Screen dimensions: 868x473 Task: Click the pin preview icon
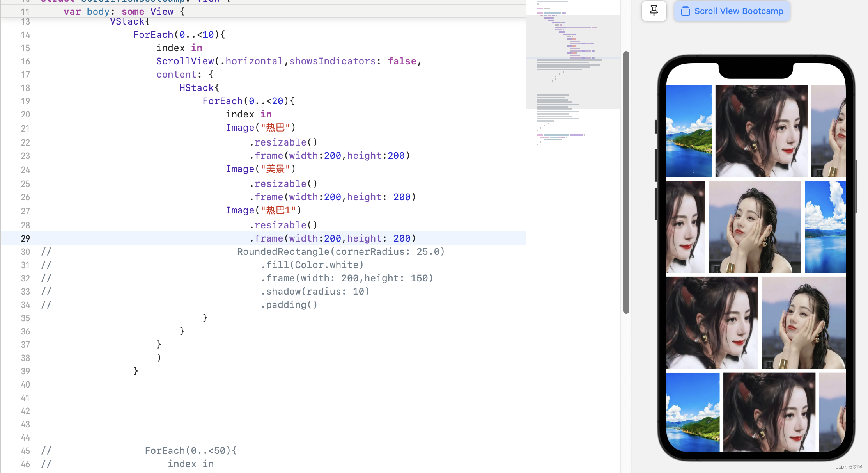click(654, 11)
